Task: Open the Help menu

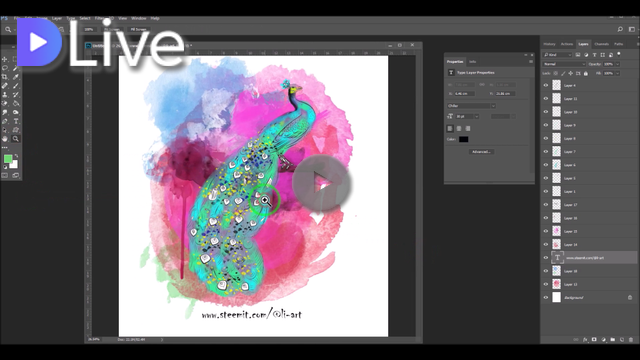Action: click(155, 18)
